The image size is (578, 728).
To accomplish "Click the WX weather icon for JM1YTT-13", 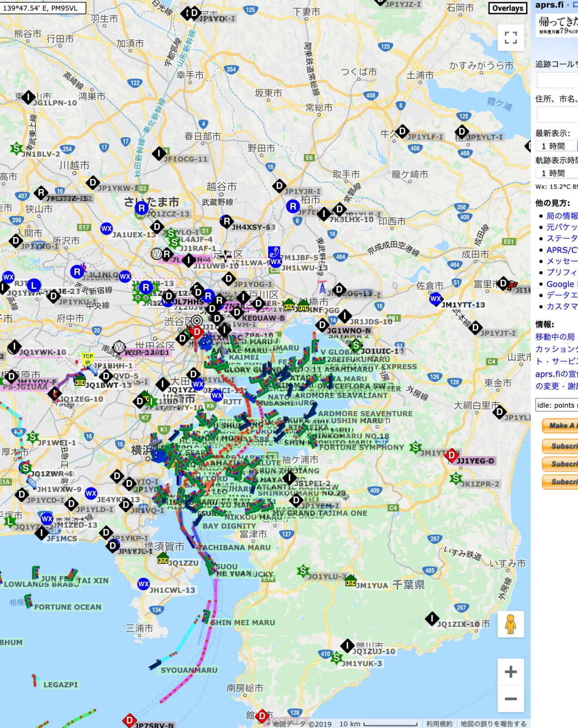I will (x=435, y=299).
